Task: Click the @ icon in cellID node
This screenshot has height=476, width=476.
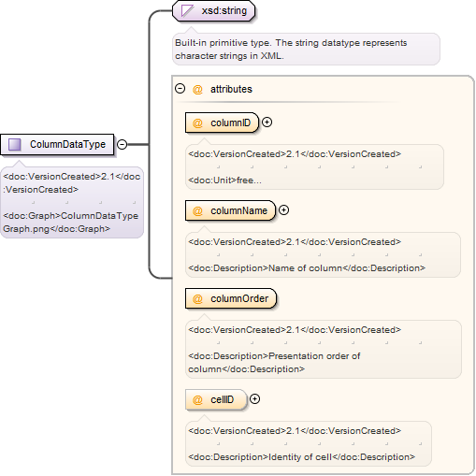Action: coord(197,399)
